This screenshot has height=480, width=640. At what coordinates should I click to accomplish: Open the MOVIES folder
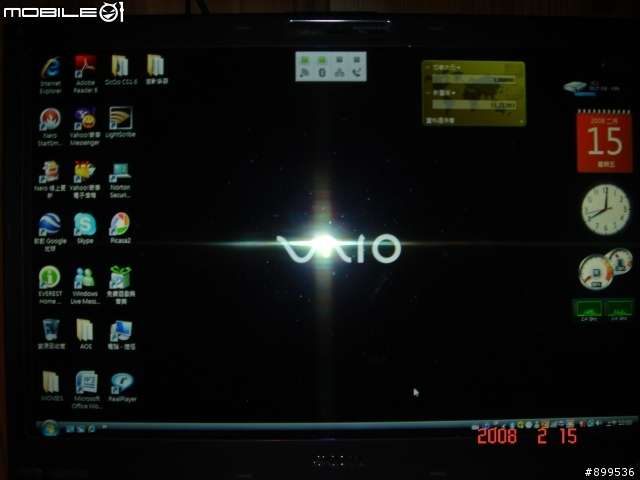coord(52,386)
